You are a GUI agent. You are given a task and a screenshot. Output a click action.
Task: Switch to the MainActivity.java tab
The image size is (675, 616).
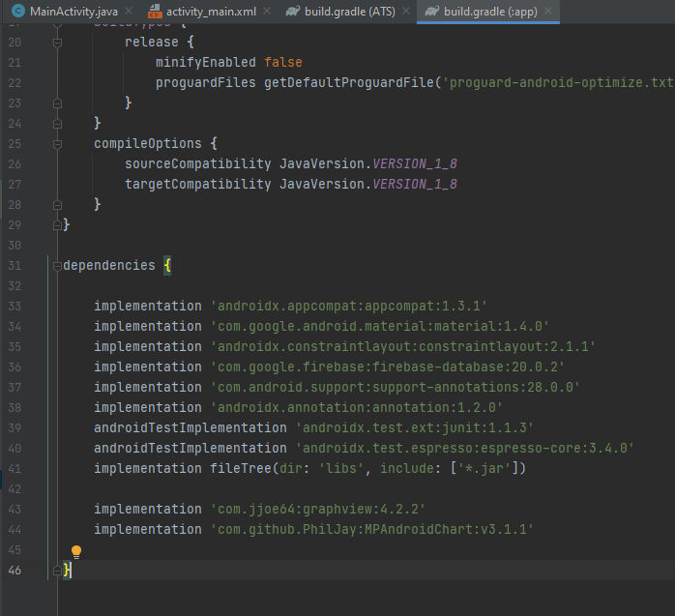pos(73,12)
